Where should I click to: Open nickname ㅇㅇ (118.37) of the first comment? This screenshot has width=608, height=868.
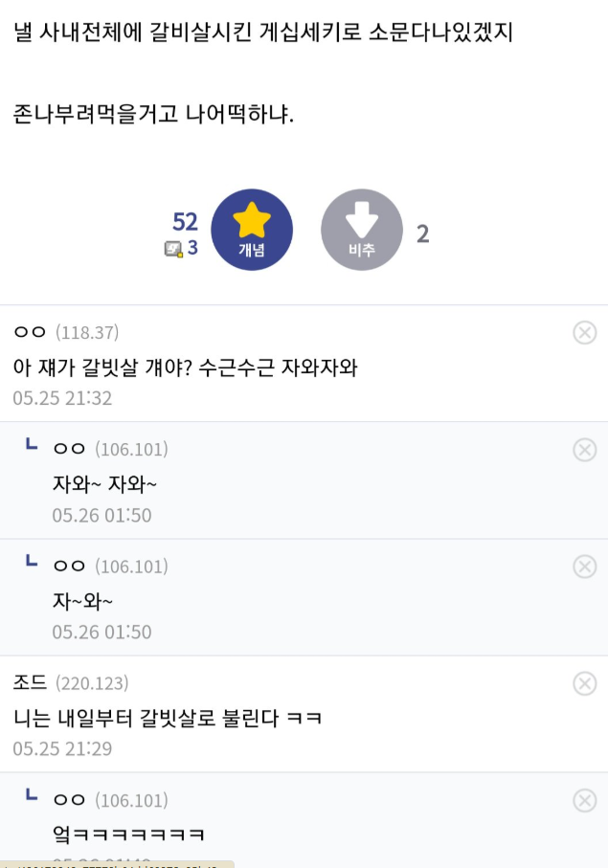click(x=66, y=332)
